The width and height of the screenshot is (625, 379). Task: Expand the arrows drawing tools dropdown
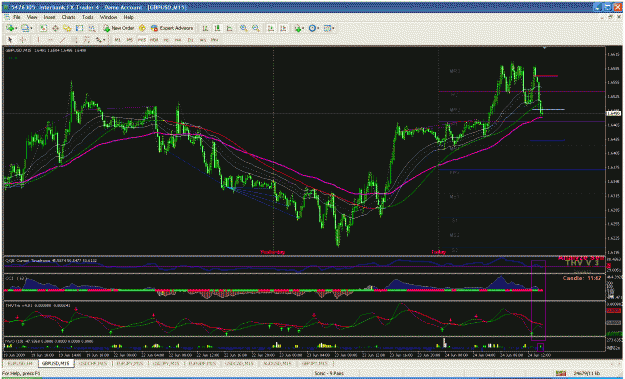tap(104, 40)
